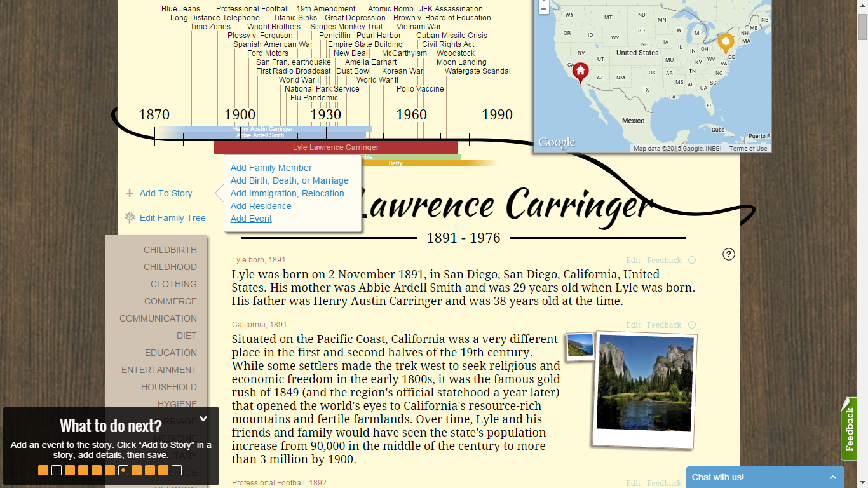
Task: Select the CLOTHING category
Action: click(173, 284)
